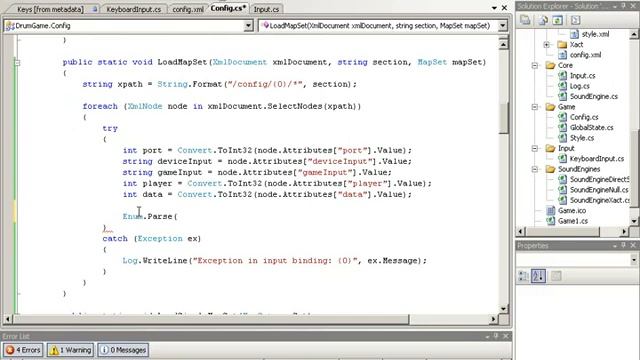Click Property Pages icon in Properties panel

[556, 276]
